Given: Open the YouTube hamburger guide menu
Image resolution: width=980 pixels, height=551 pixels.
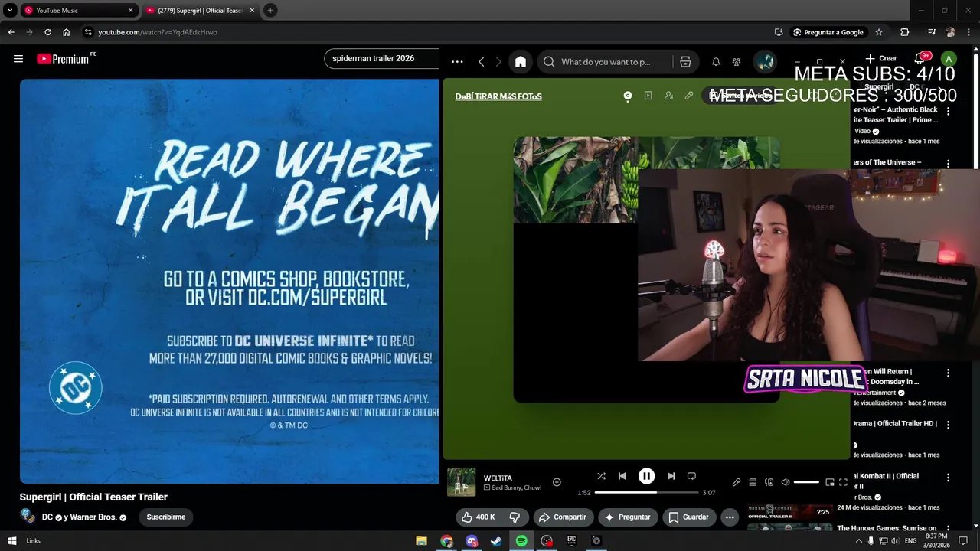Looking at the screenshot, I should click(x=18, y=59).
